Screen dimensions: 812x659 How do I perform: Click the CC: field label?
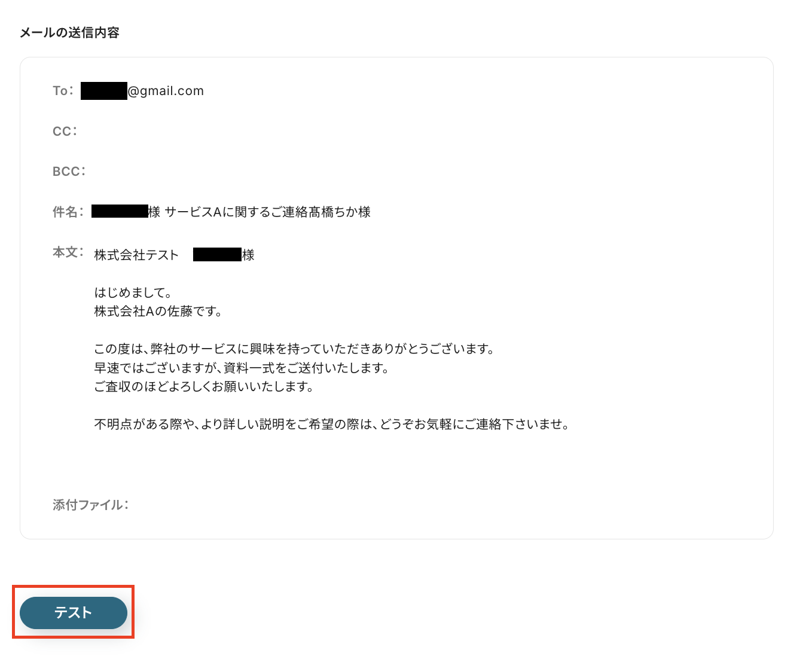click(x=65, y=132)
